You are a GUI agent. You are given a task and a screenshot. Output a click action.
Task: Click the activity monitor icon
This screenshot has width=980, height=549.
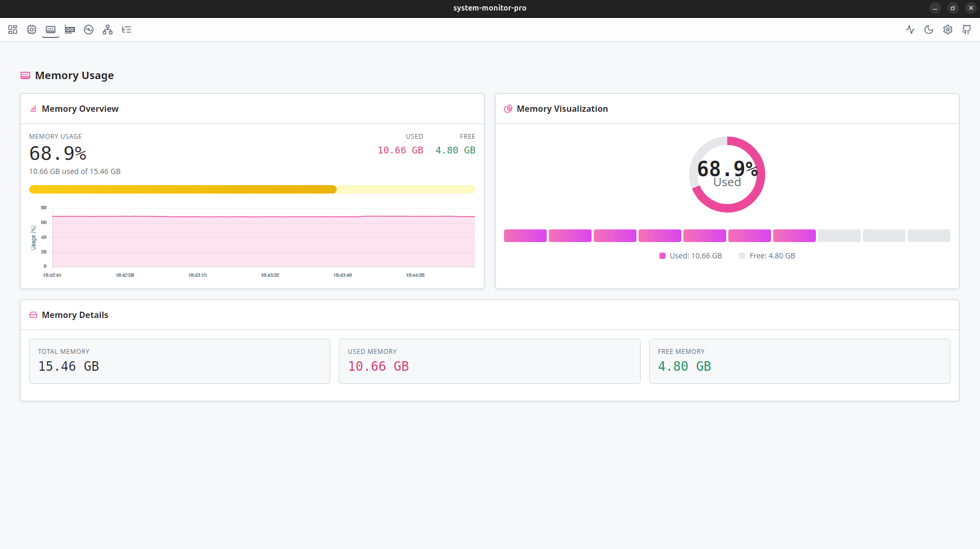[910, 30]
